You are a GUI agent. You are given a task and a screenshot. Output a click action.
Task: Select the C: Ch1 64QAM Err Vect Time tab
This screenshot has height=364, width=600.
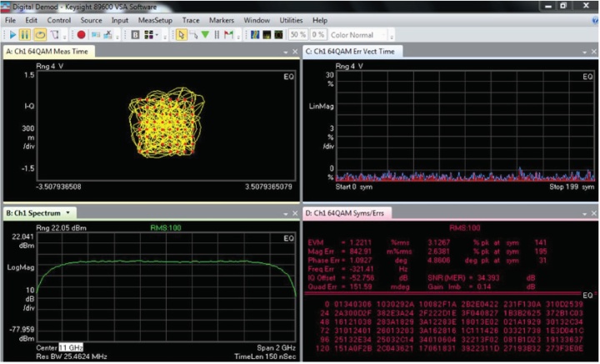[x=352, y=52]
